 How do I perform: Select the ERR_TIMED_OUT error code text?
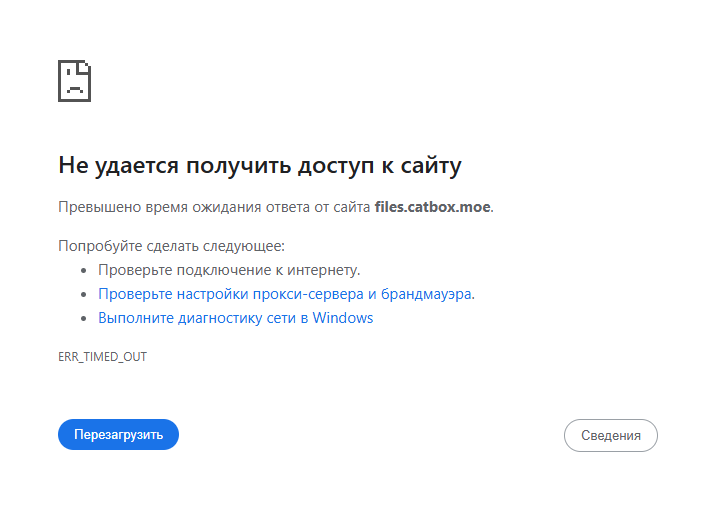102,357
